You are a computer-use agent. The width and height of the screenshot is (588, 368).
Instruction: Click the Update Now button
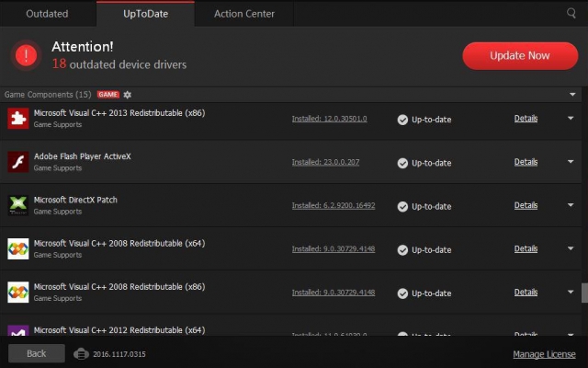(520, 55)
